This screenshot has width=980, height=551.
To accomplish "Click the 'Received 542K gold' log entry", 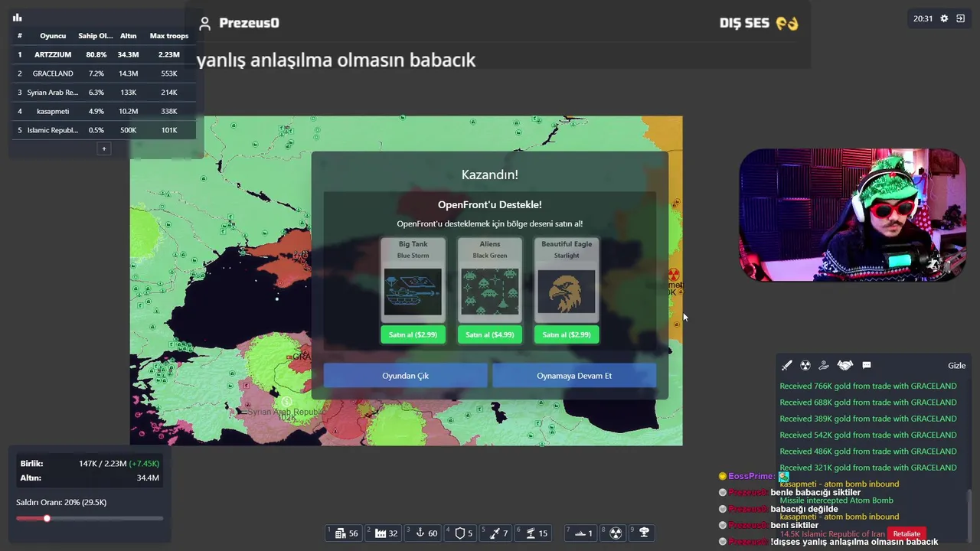I will pos(867,435).
